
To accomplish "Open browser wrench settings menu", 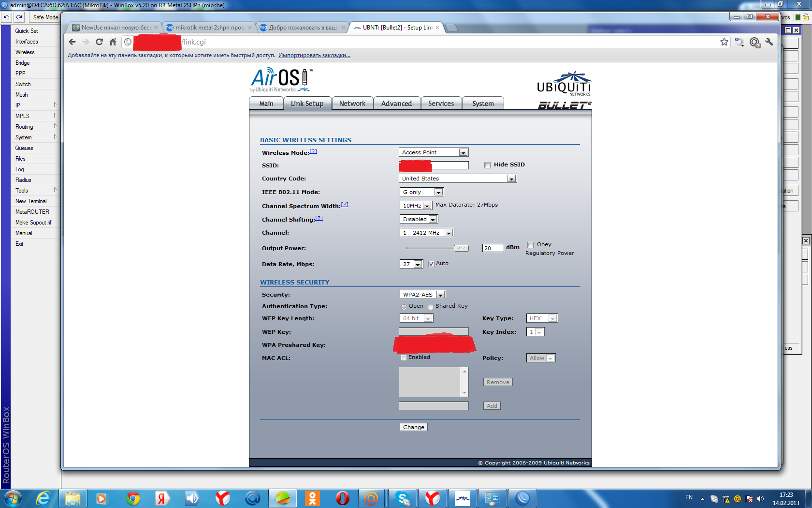I will point(769,42).
